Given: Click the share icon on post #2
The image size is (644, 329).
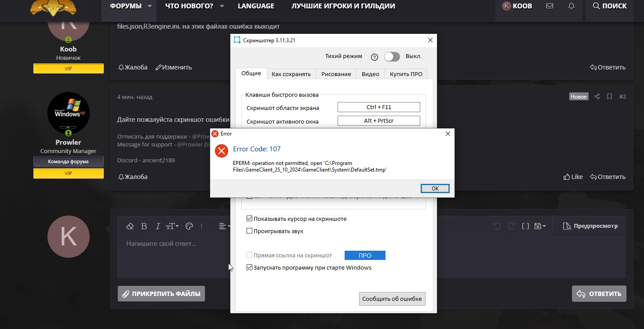Looking at the screenshot, I should [x=597, y=96].
